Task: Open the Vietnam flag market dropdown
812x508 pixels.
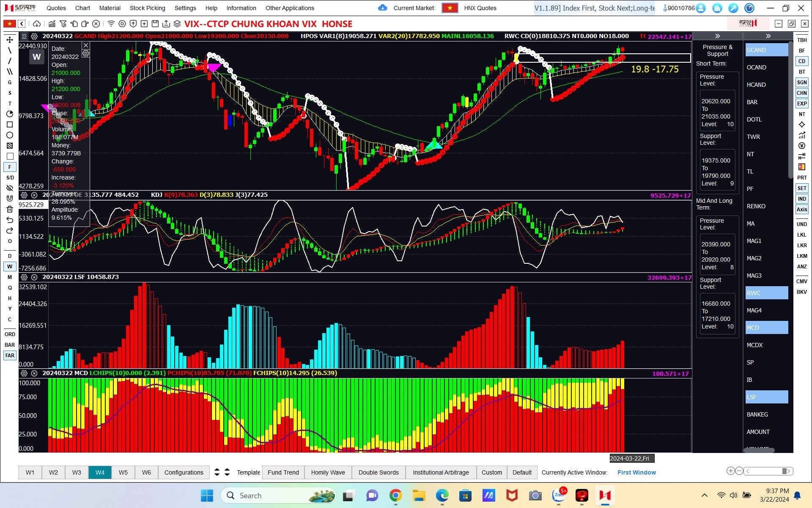Action: [x=450, y=8]
